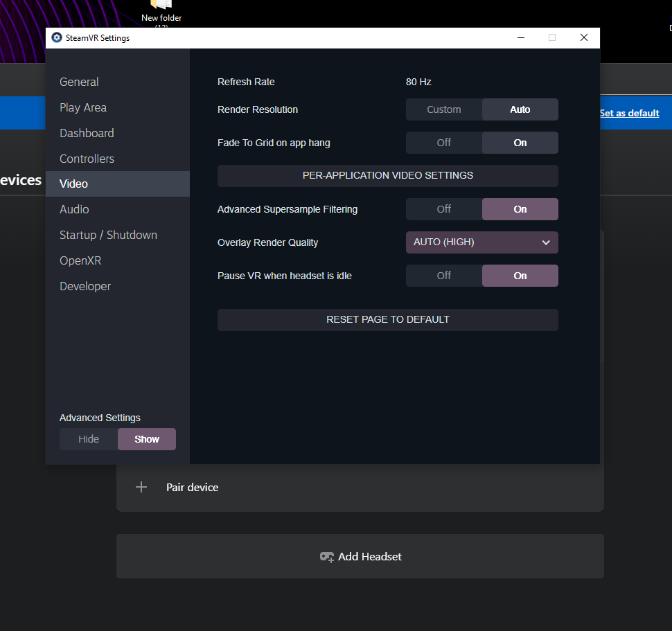Disable Pause VR when headset is idle

[443, 276]
